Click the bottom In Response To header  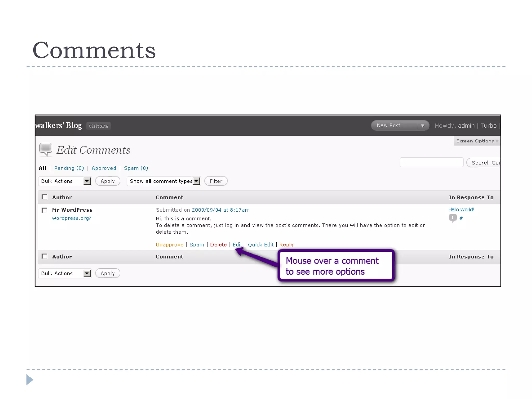click(x=471, y=257)
